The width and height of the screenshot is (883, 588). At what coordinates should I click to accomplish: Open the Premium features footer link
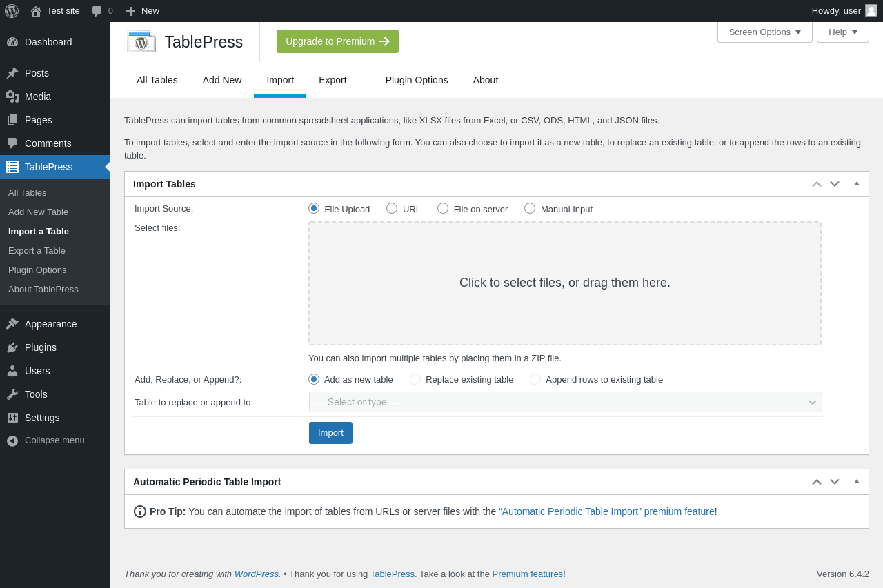pyautogui.click(x=528, y=574)
